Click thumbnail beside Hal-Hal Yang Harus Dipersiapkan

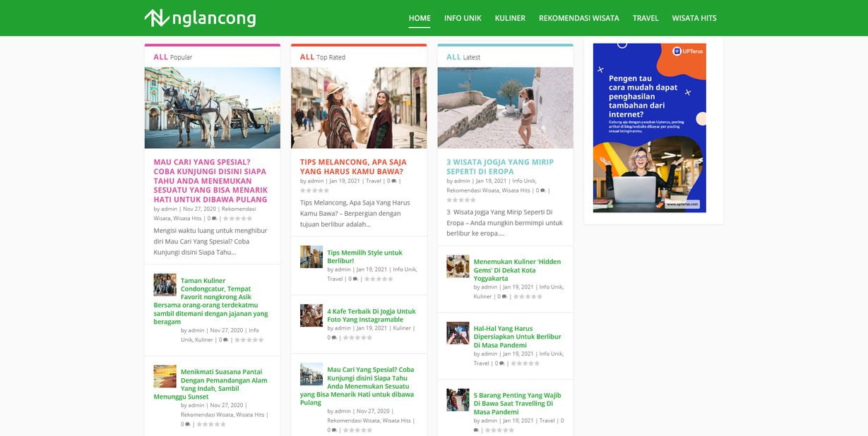[458, 333]
